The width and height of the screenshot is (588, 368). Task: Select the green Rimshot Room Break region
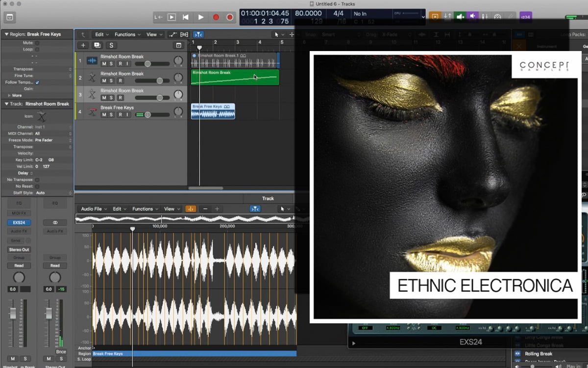click(x=235, y=77)
